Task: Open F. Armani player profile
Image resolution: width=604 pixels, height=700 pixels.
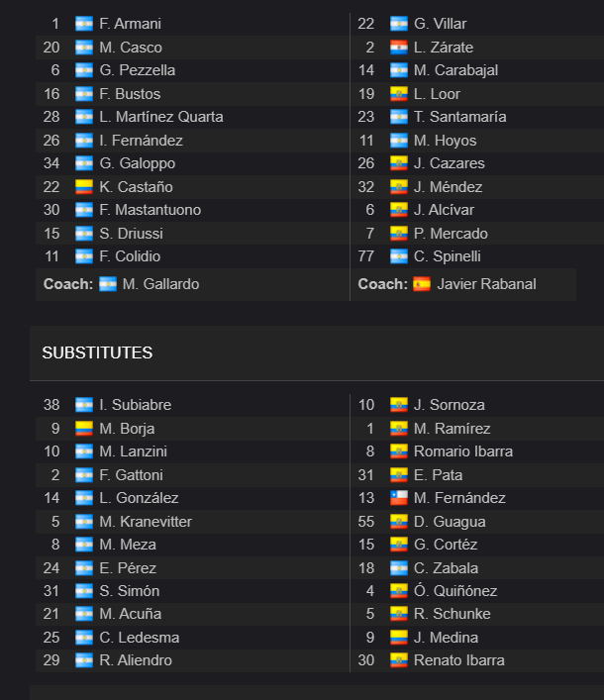Action: coord(130,24)
